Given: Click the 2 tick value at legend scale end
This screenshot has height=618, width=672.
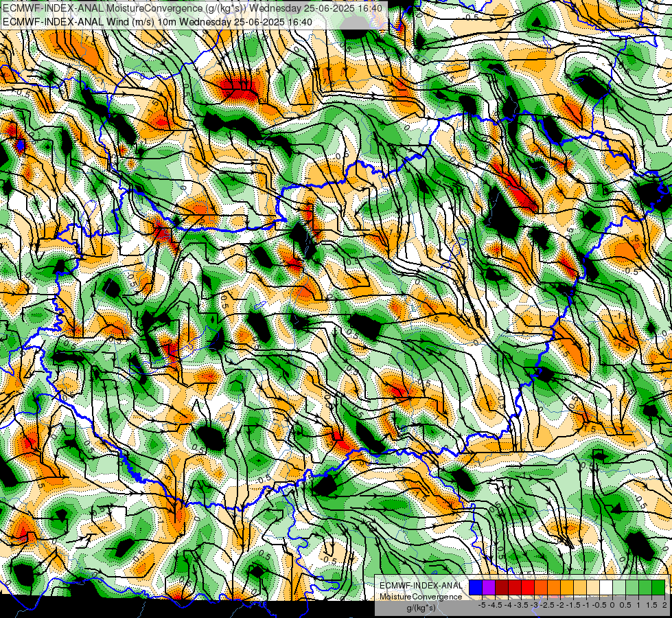Looking at the screenshot, I should pyautogui.click(x=664, y=605).
